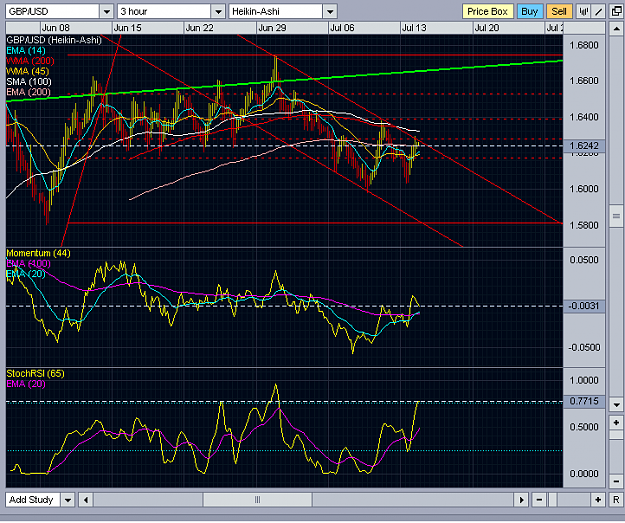Zoom out horizontally with minus button
The height and width of the screenshot is (523, 625).
539,500
